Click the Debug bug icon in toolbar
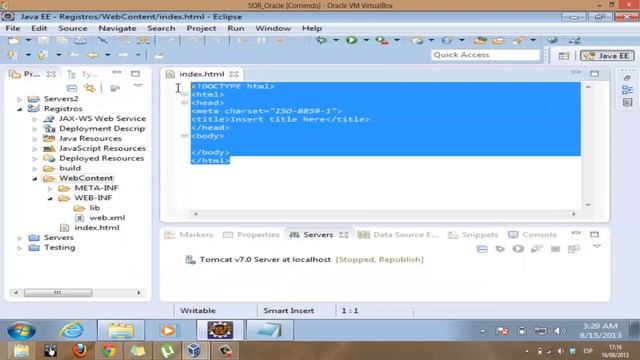This screenshot has width=640, height=360. coord(322,40)
